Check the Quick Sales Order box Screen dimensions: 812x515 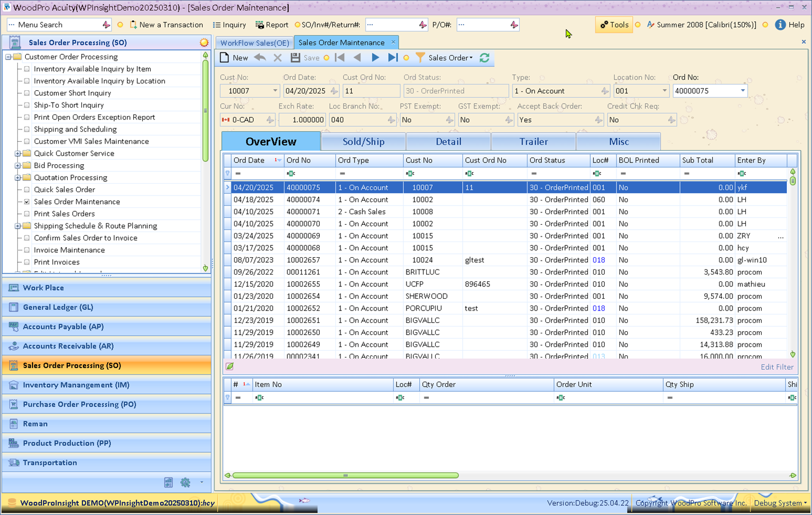pyautogui.click(x=27, y=189)
